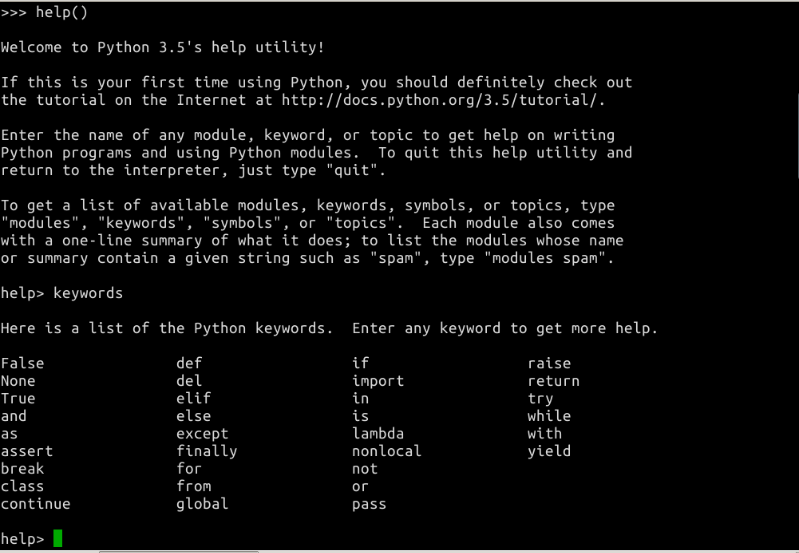Screen dimensions: 799x553
Task: Click the "Welcome to Python 3.5's help utility!" line
Action: 162,47
